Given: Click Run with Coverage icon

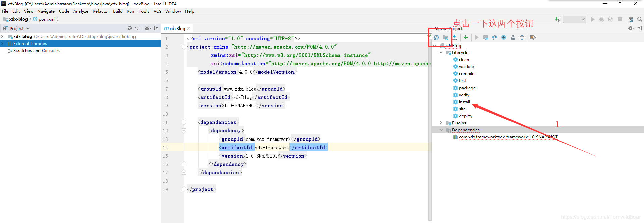Looking at the screenshot, I should 611,19.
